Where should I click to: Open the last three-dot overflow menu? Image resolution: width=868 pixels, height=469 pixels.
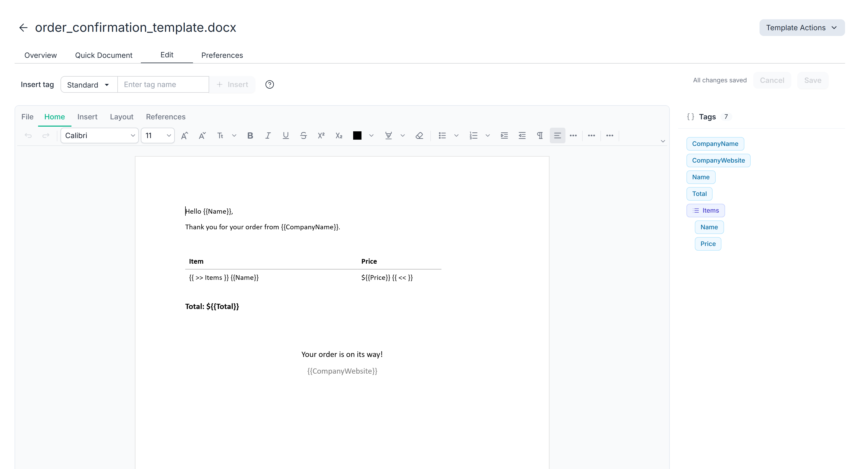tap(610, 135)
